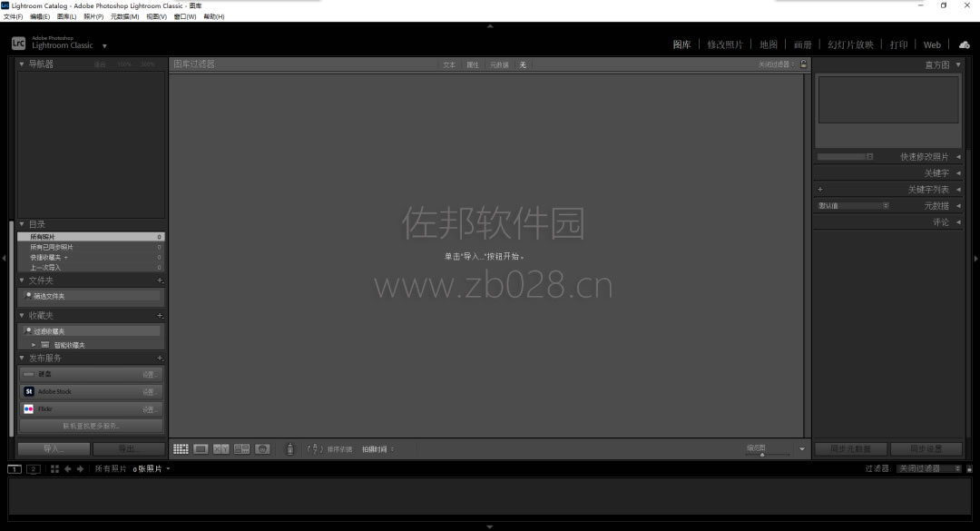Switch to 修改照片 develop module
980x531 pixels.
pos(725,45)
